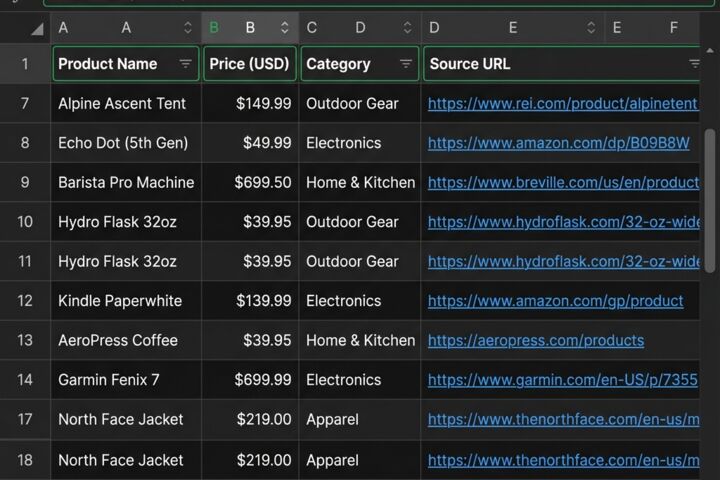Open the aeropress.com products link
Screen dimensions: 720x480
coord(536,340)
